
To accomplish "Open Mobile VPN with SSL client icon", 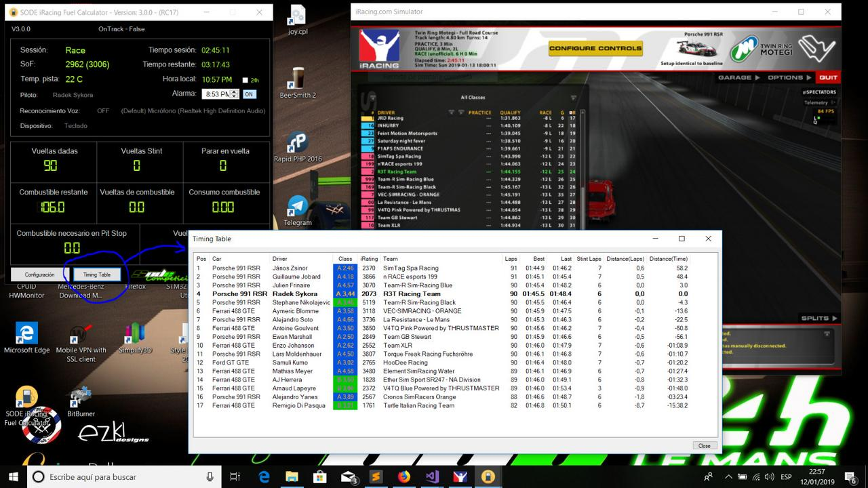I will pyautogui.click(x=81, y=342).
